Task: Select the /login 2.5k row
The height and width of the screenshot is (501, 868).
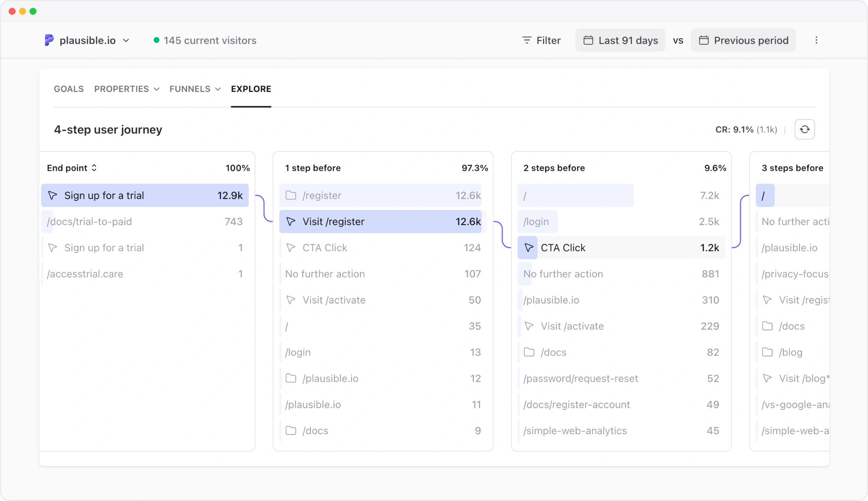Action: 621,222
